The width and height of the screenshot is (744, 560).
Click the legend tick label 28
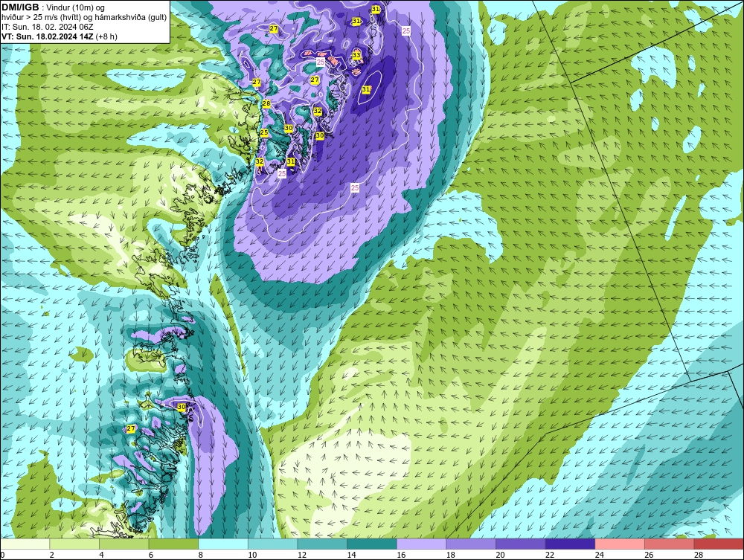pos(699,555)
